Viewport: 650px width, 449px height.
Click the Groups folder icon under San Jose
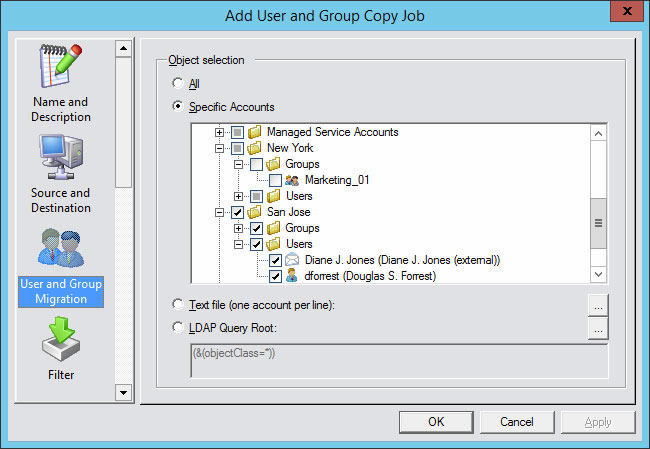(x=273, y=228)
